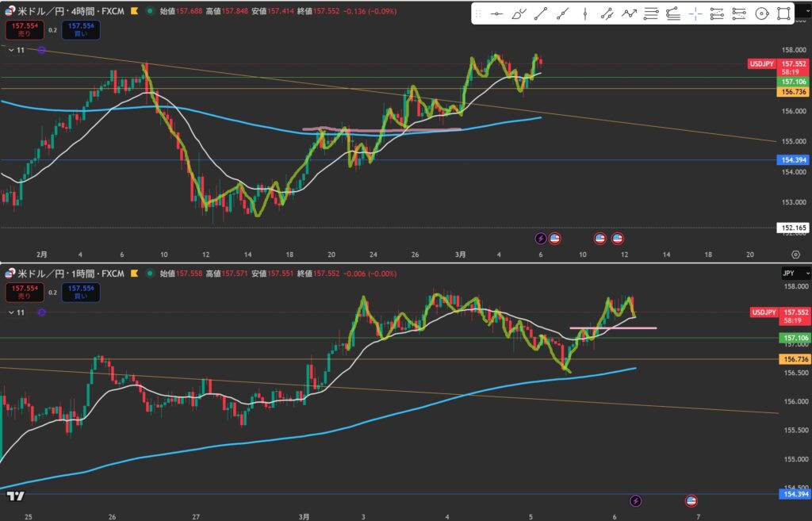The image size is (812, 521).
Task: Click the purple lightning event marker on the top timeline
Action: click(541, 238)
